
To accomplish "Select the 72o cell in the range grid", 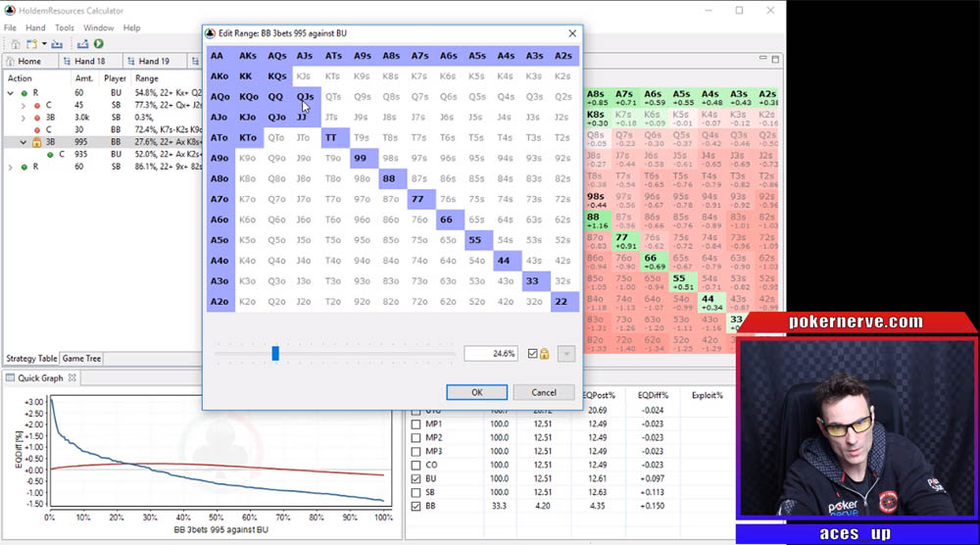I will pos(419,302).
